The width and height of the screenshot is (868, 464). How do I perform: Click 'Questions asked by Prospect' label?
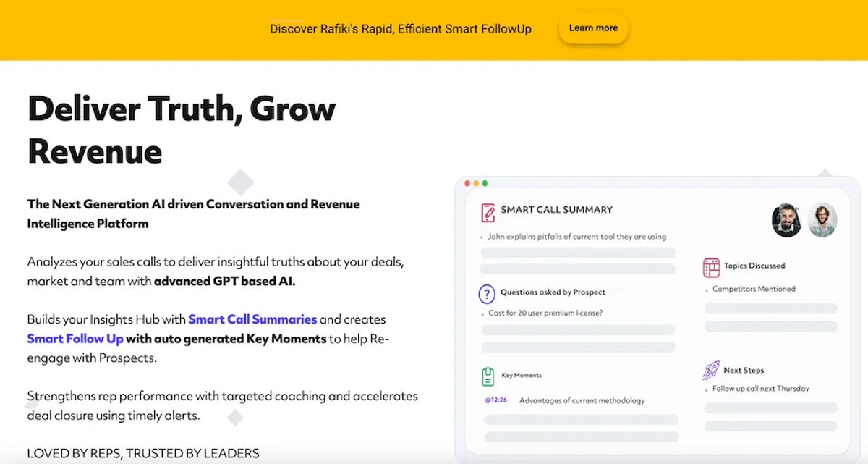553,292
